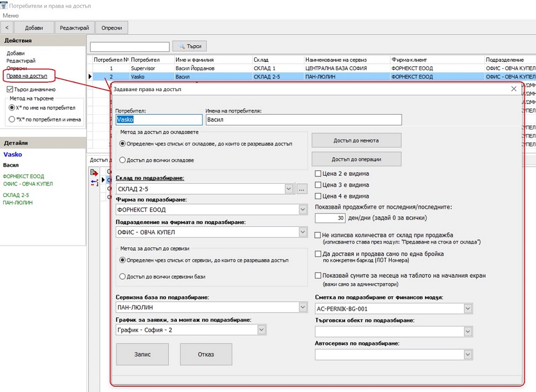536x392 pixels.
Task: Click the magnifier Търси search button
Action: pyautogui.click(x=189, y=46)
